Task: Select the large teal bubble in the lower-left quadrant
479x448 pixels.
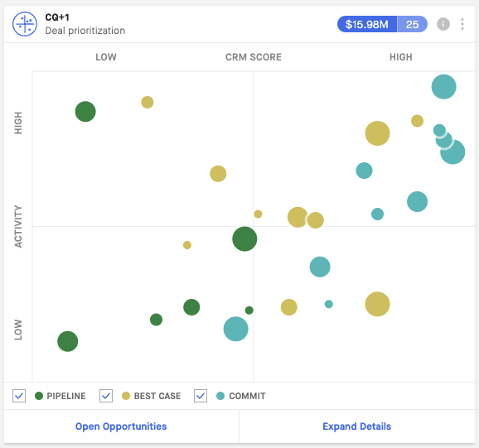Action: 235,329
